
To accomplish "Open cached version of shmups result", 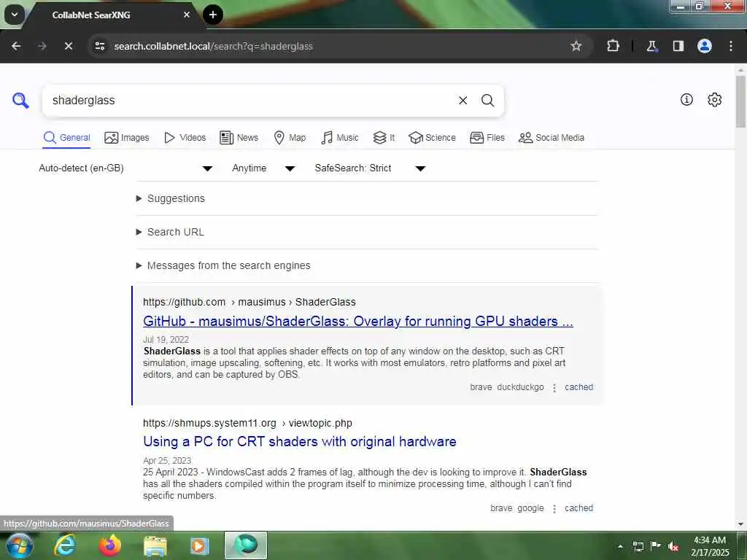I will point(578,508).
